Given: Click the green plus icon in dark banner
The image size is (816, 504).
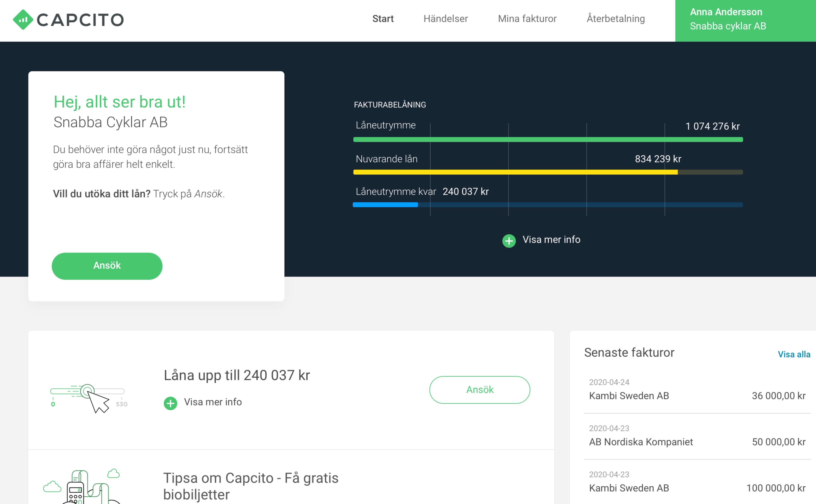Looking at the screenshot, I should click(x=509, y=241).
